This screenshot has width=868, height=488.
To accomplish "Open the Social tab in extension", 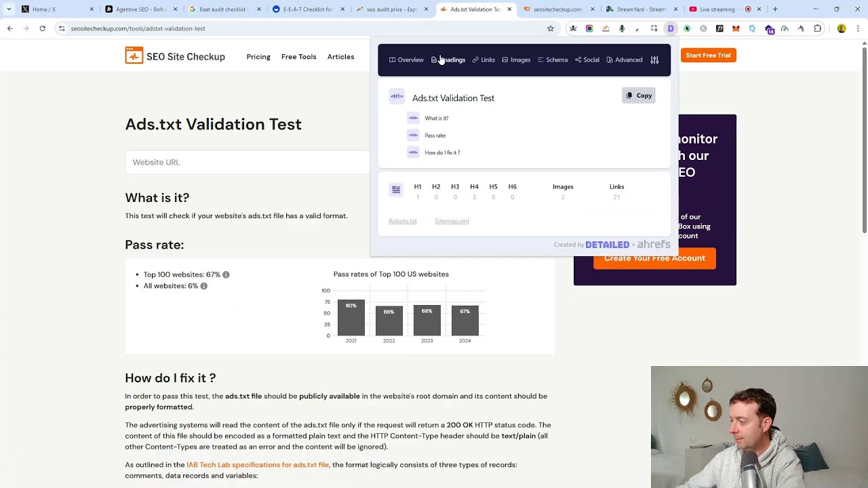I will click(587, 60).
